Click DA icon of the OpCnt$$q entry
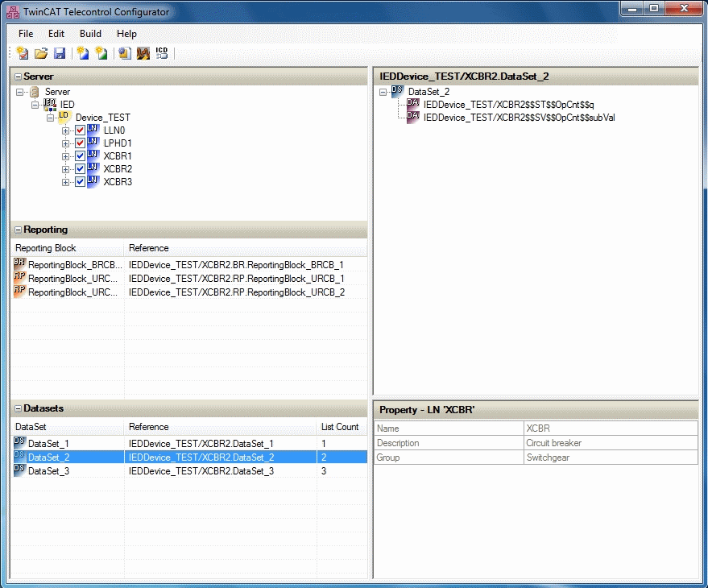This screenshot has height=588, width=708. [412, 105]
